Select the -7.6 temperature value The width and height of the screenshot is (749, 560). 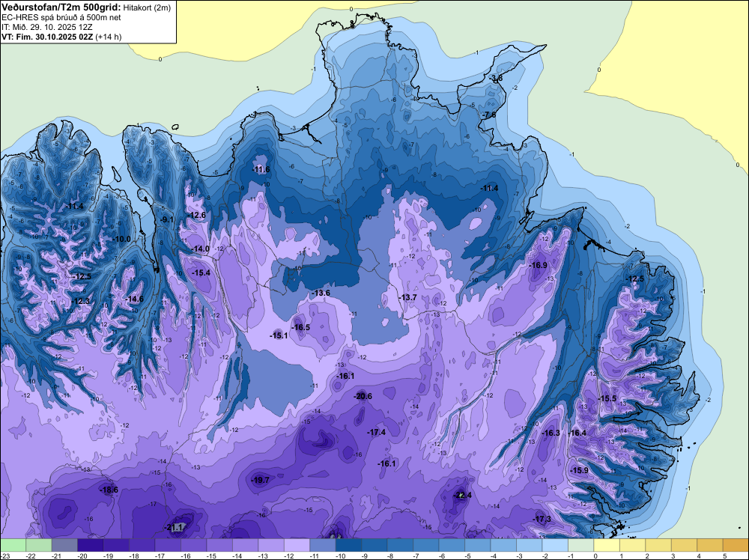tap(490, 115)
